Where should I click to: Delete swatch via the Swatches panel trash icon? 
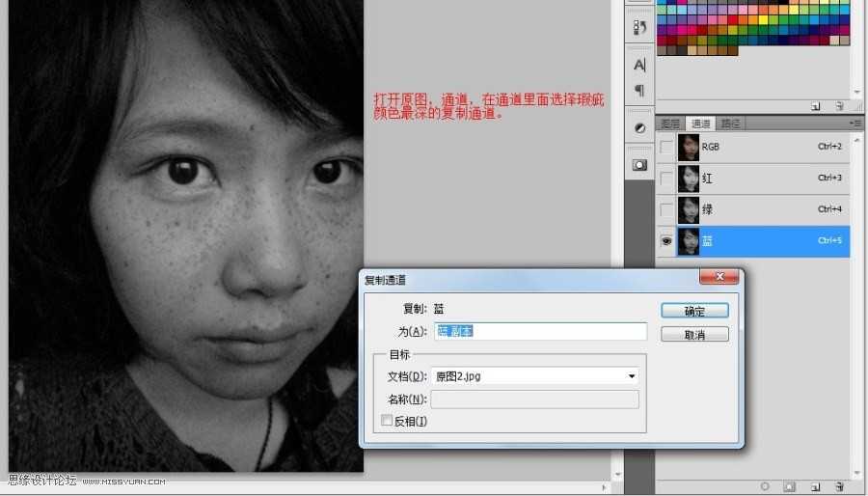point(839,106)
